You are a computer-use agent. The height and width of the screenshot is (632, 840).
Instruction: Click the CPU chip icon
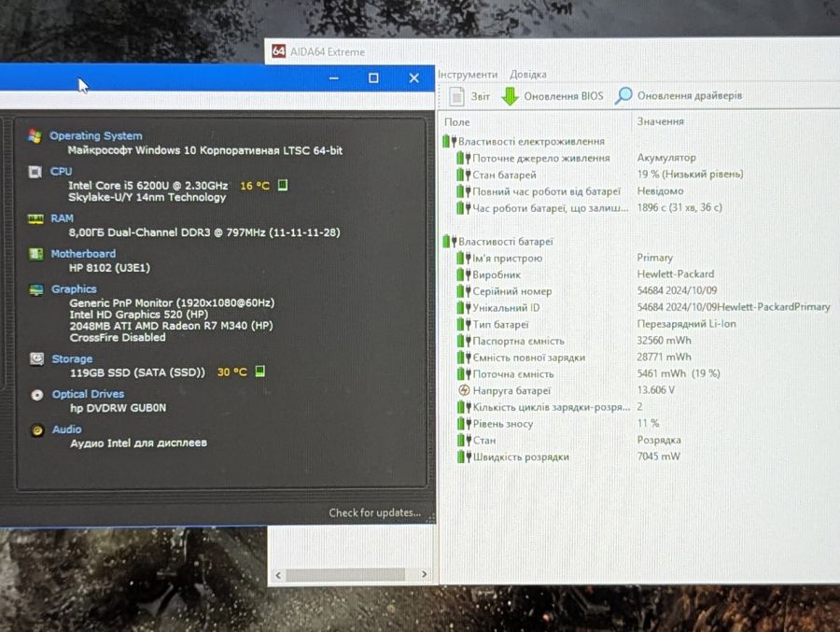(x=35, y=172)
